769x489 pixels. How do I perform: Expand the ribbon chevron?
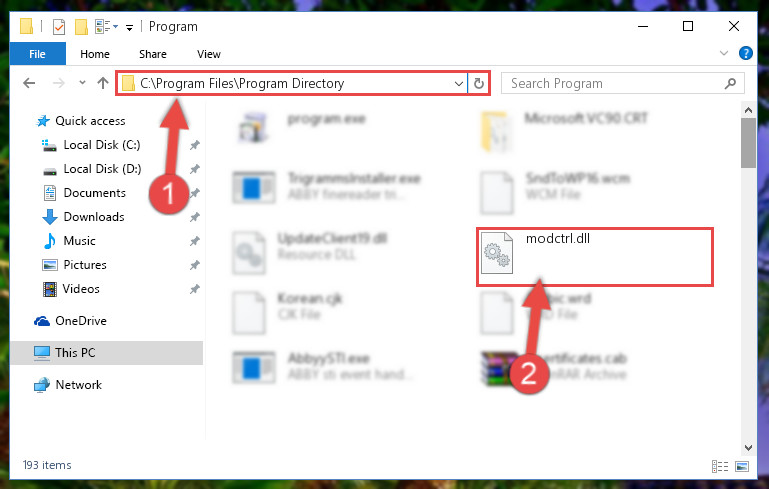[x=723, y=53]
